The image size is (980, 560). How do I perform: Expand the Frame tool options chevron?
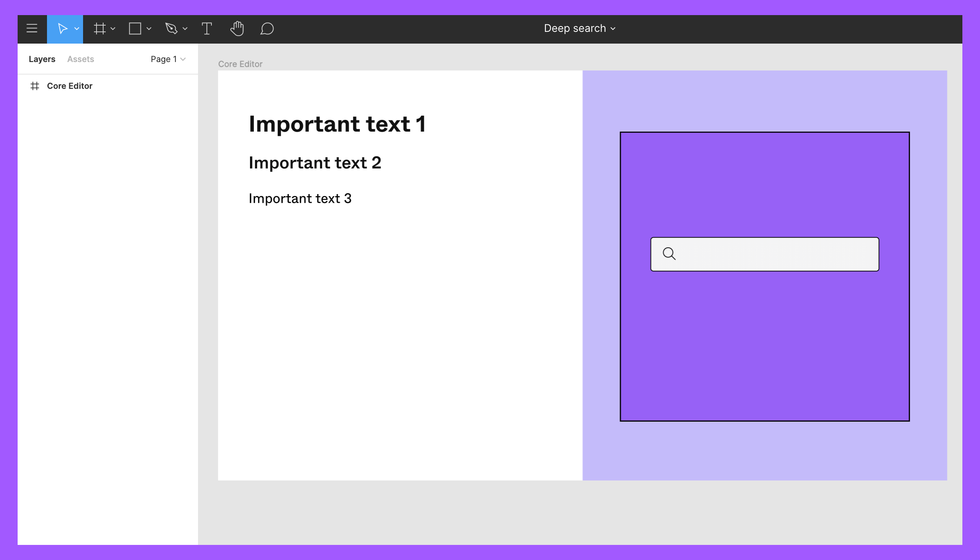[113, 29]
